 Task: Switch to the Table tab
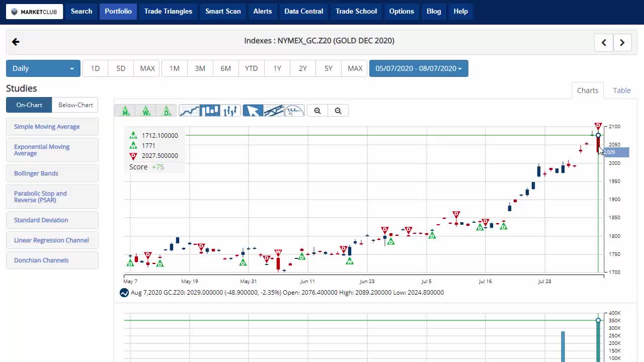click(x=622, y=90)
